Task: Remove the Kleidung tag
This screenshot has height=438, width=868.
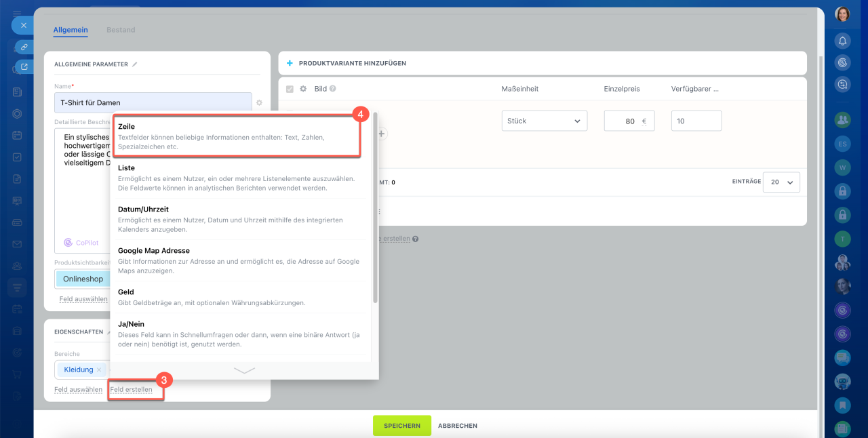Action: click(x=99, y=370)
